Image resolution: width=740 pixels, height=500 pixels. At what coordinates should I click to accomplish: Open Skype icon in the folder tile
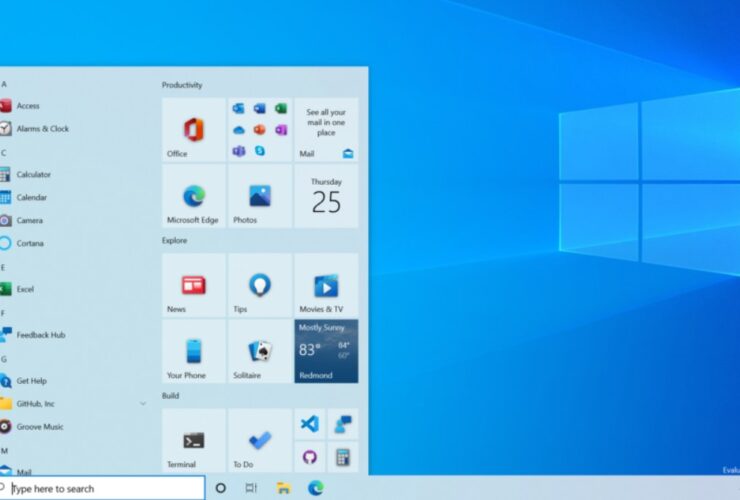(260, 151)
